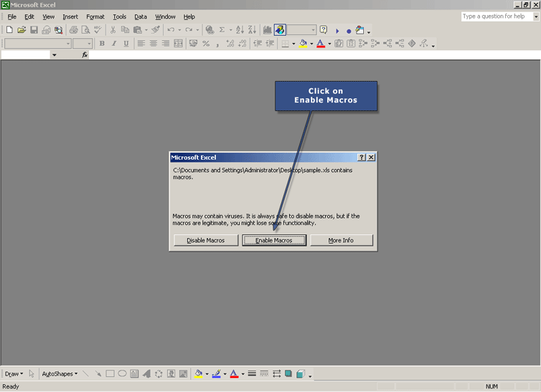Toggle Align Left

coord(141,44)
